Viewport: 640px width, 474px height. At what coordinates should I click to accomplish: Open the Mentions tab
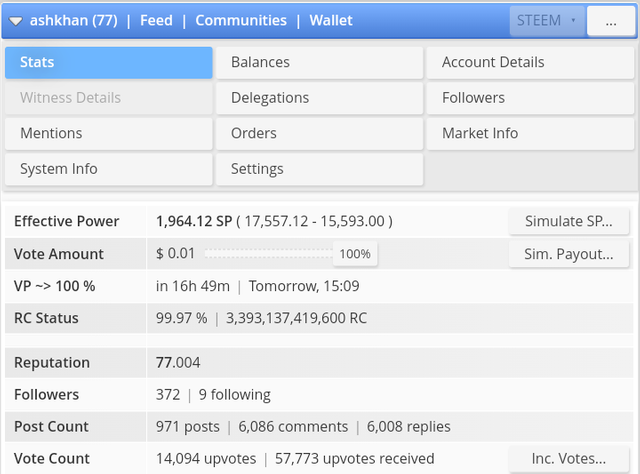tap(108, 133)
